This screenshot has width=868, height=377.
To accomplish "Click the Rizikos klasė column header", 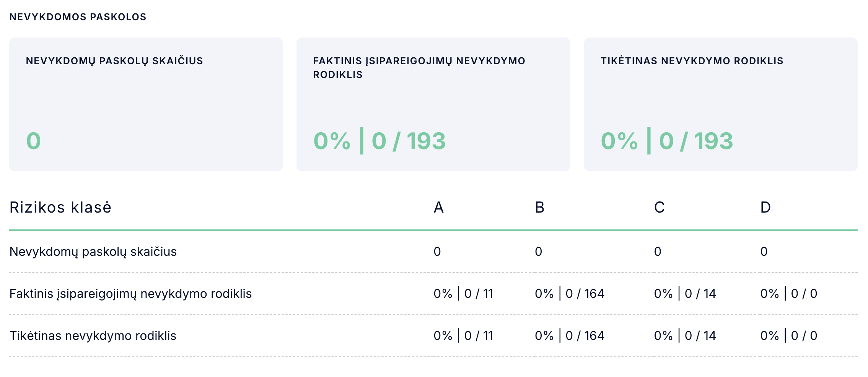I will tap(60, 207).
